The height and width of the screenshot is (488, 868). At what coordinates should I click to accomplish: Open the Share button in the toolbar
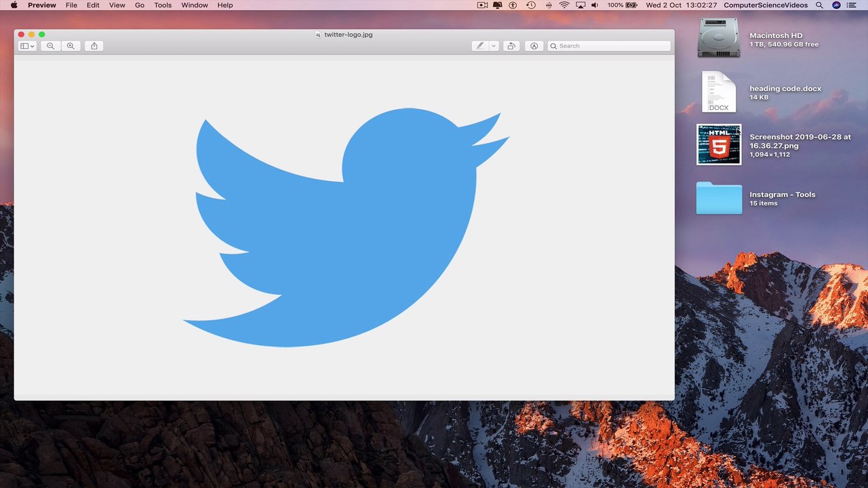(94, 46)
